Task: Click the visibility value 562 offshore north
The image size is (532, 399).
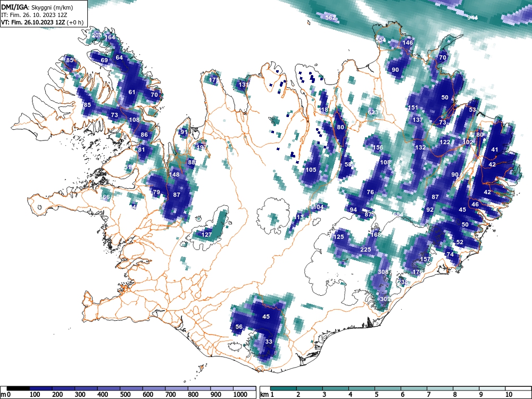Action: point(330,18)
